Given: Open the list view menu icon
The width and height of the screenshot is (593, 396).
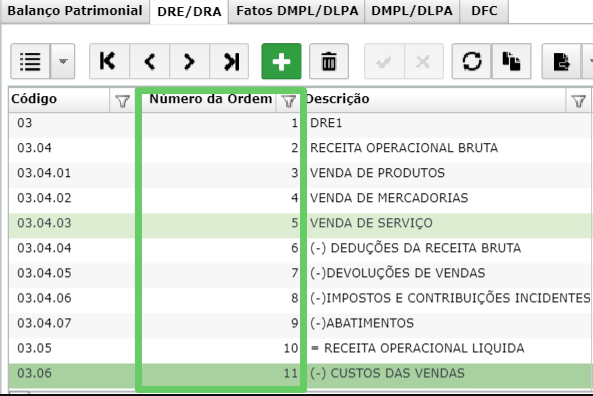Looking at the screenshot, I should pyautogui.click(x=30, y=61).
